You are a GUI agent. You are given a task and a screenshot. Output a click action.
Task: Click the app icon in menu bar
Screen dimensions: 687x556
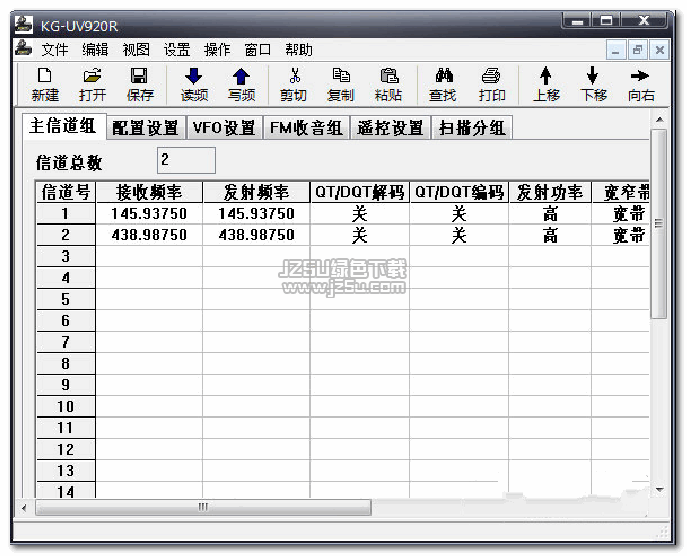(x=23, y=48)
